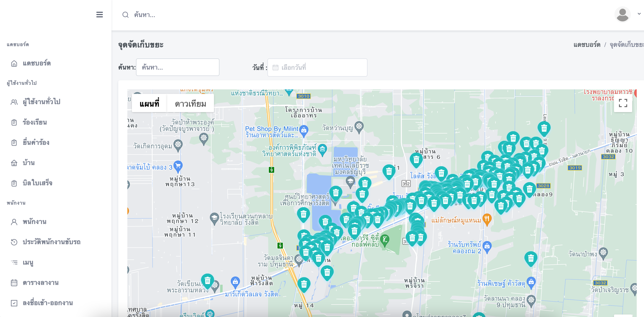Click the clipboard icon beside ร้องเรียน
This screenshot has height=317, width=644.
coord(14,123)
